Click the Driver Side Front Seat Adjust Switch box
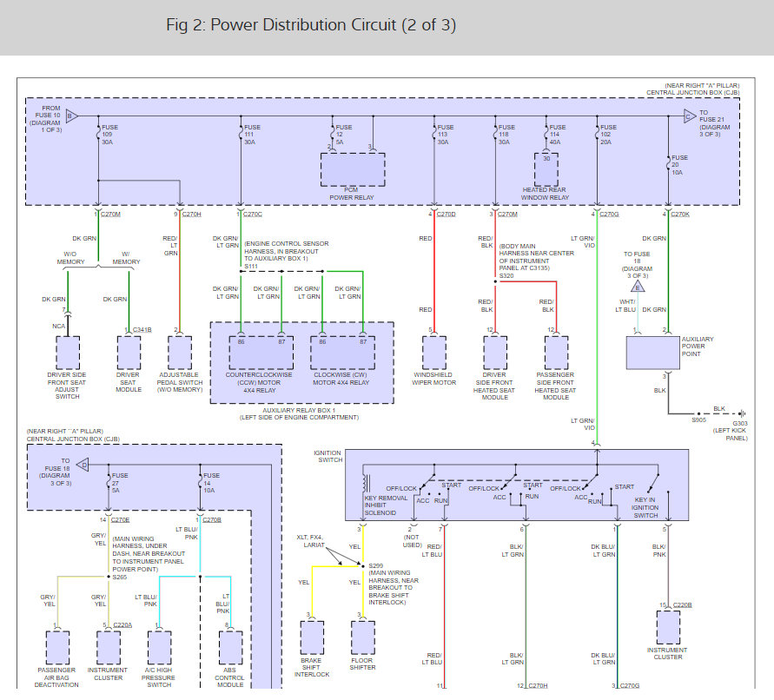 point(68,353)
